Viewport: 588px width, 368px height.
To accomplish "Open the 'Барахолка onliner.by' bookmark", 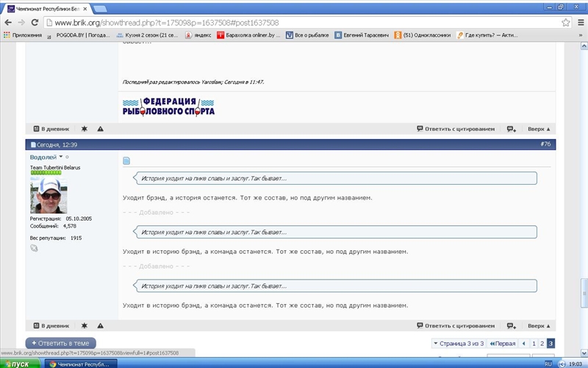I will (249, 35).
